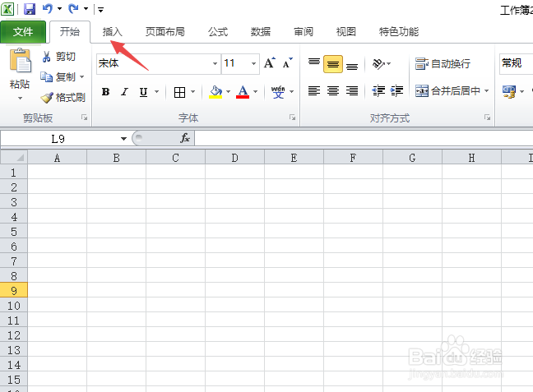Toggle center horizontal alignment
Viewport: 533px width, 392px height.
333,90
